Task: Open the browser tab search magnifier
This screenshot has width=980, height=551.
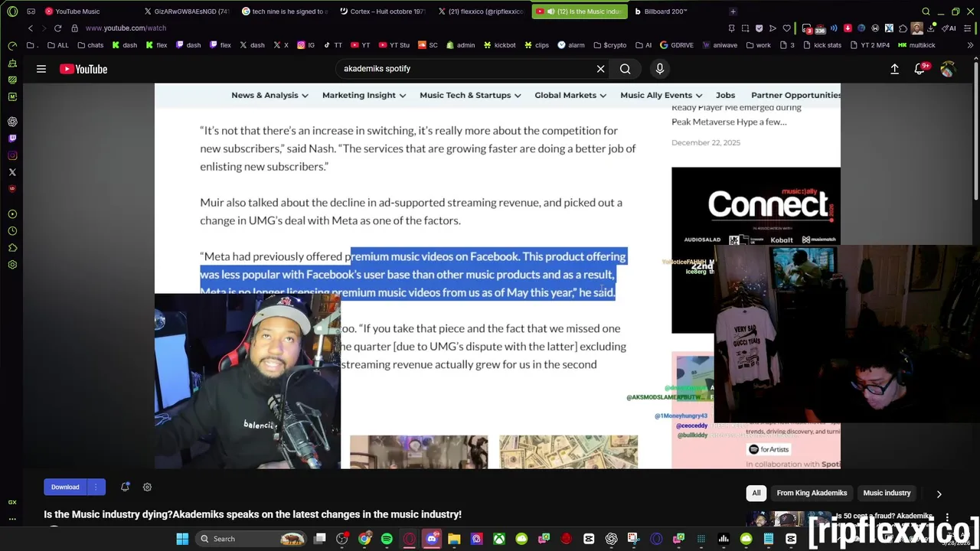Action: click(x=926, y=11)
